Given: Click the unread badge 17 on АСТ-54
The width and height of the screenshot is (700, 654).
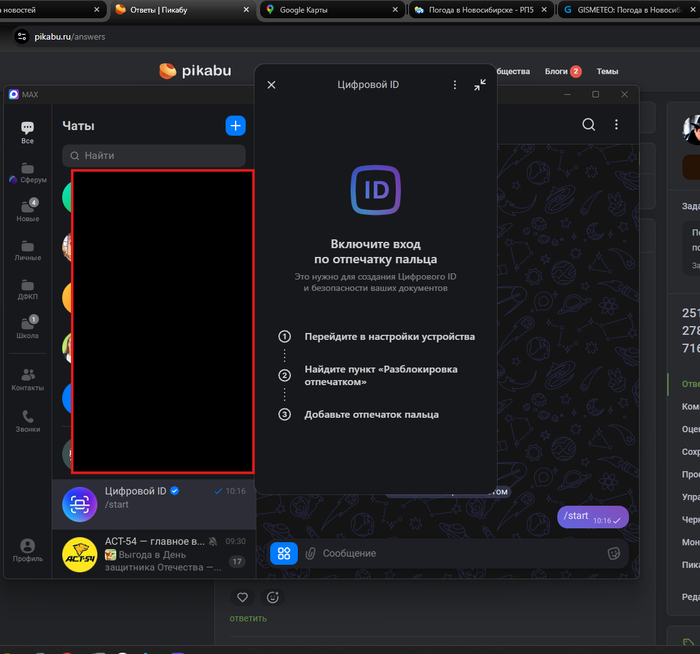Looking at the screenshot, I should click(237, 561).
